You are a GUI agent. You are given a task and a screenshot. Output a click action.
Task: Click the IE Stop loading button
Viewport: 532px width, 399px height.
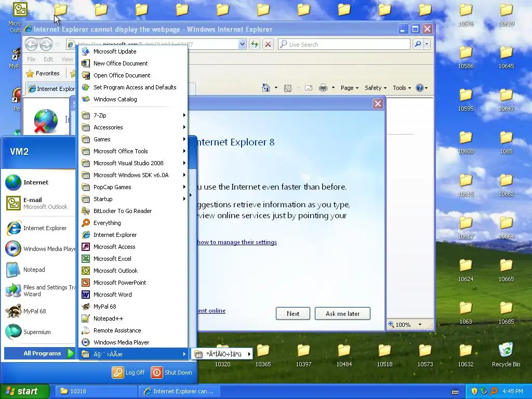click(x=268, y=44)
